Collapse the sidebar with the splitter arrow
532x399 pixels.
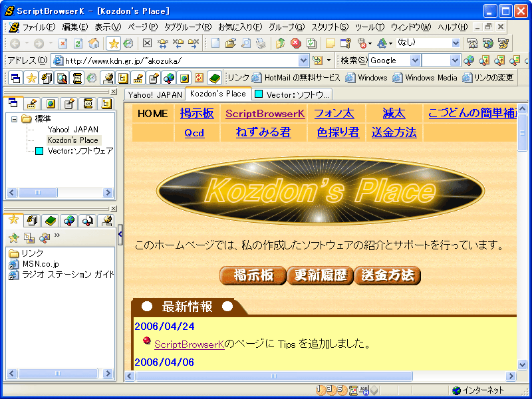coord(120,234)
